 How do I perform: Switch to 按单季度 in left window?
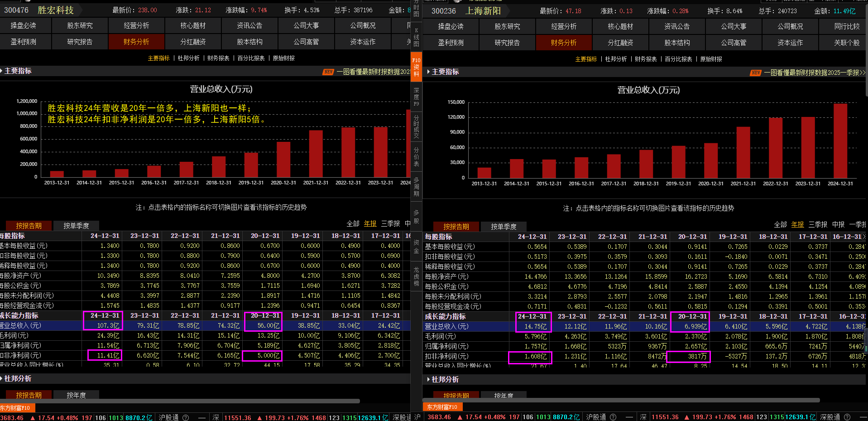[x=76, y=226]
